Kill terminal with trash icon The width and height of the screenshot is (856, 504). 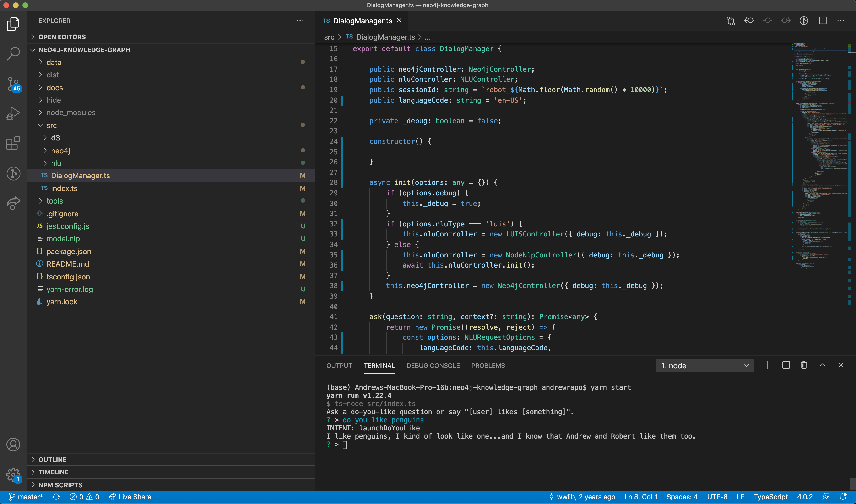click(804, 365)
